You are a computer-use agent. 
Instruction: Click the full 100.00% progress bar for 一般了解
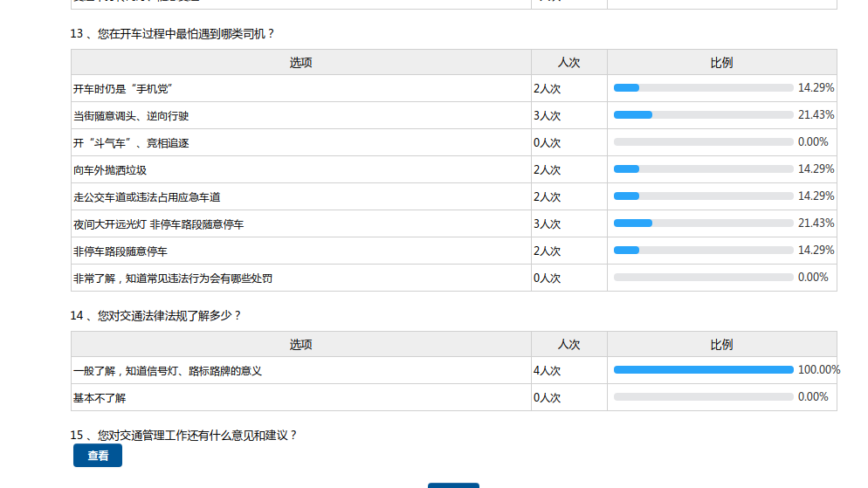(x=703, y=370)
